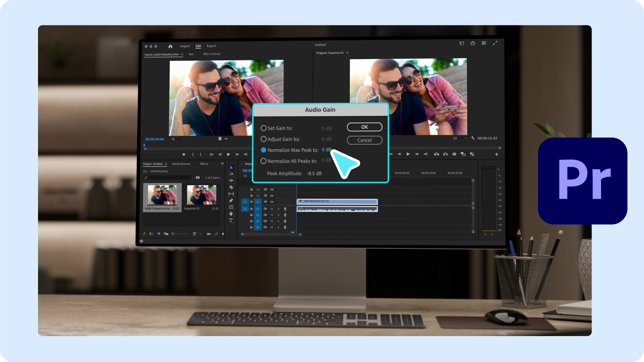Screen dimensions: 644x362
Task: Select the Normalize Max Peak to option
Action: point(263,150)
